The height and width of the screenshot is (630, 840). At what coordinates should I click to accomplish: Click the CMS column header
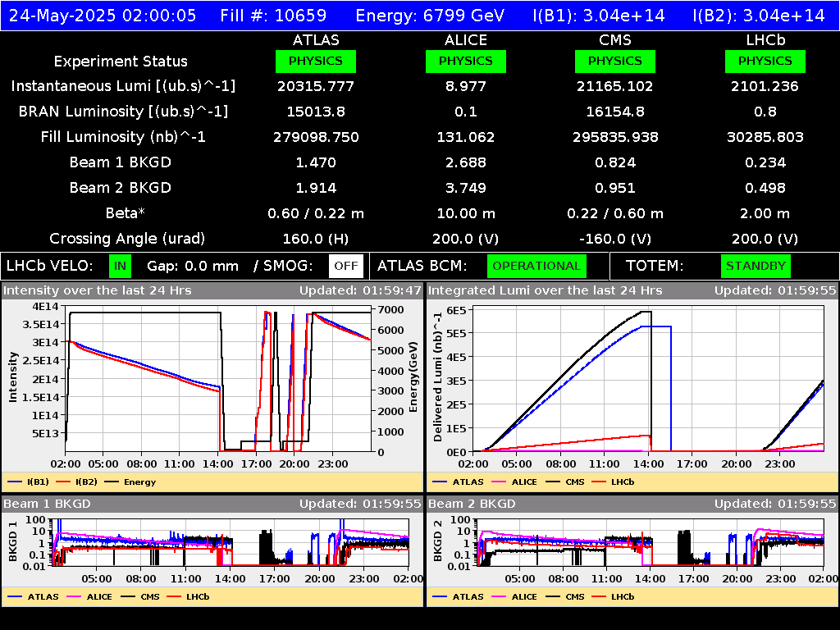(x=615, y=40)
